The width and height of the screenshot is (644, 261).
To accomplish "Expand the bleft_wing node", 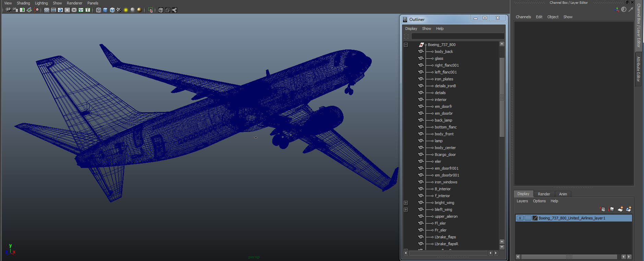I will 406,209.
